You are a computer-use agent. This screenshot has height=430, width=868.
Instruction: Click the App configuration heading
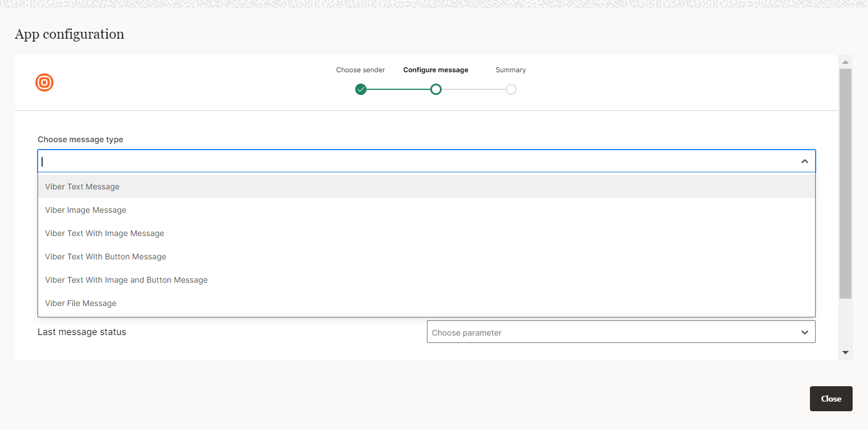click(x=69, y=34)
